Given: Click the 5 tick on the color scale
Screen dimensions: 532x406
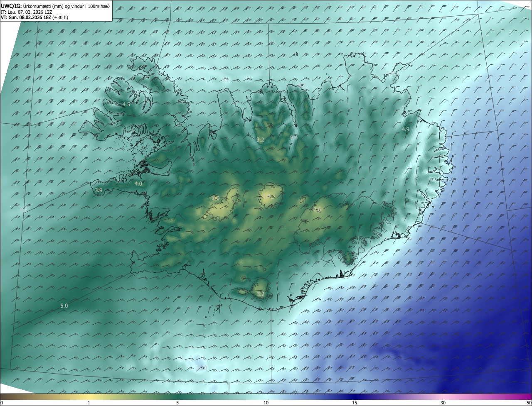Looking at the screenshot, I should tap(177, 403).
